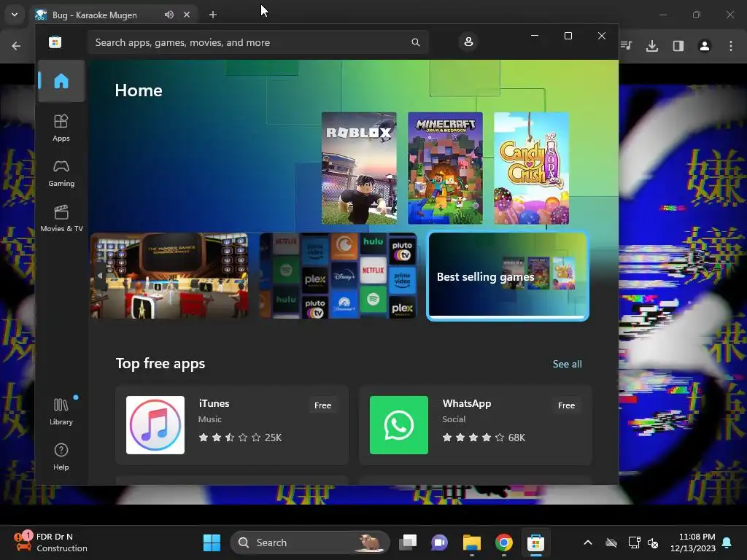Click Microsoft Store taskbar icon
747x560 pixels.
pos(536,542)
